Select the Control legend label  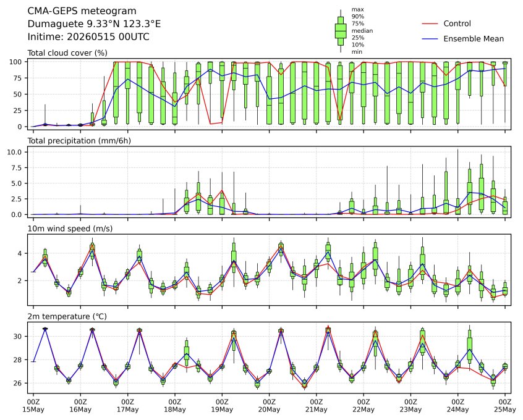point(457,23)
